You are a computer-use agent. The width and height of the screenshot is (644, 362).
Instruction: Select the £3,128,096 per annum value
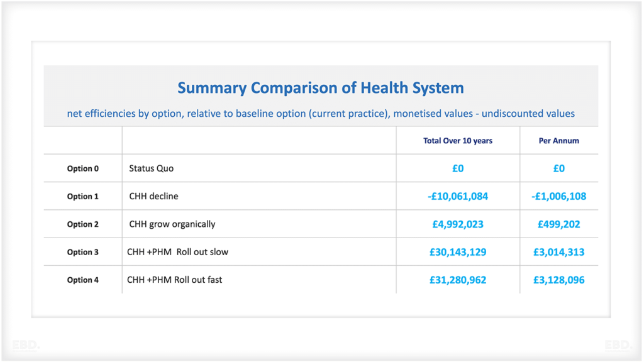(558, 280)
